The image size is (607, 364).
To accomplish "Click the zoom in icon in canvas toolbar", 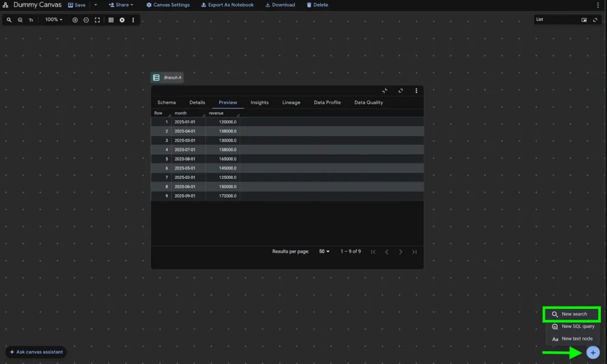I will point(75,20).
